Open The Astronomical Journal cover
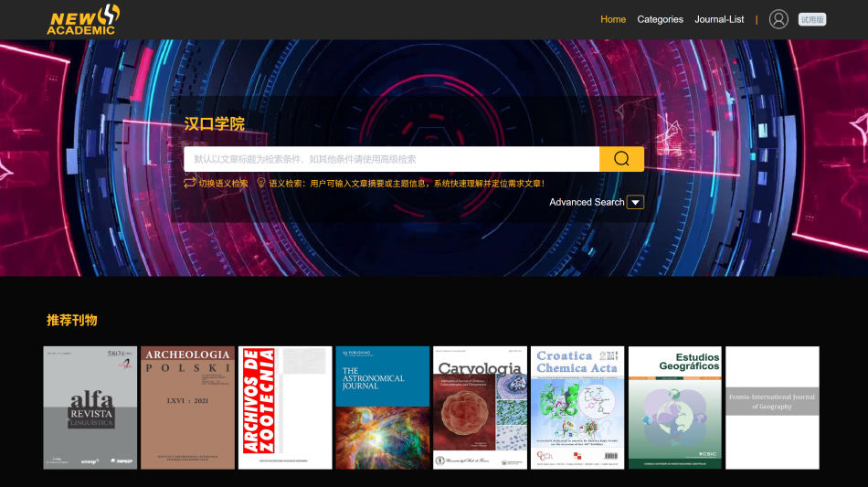868x487 pixels. click(383, 408)
